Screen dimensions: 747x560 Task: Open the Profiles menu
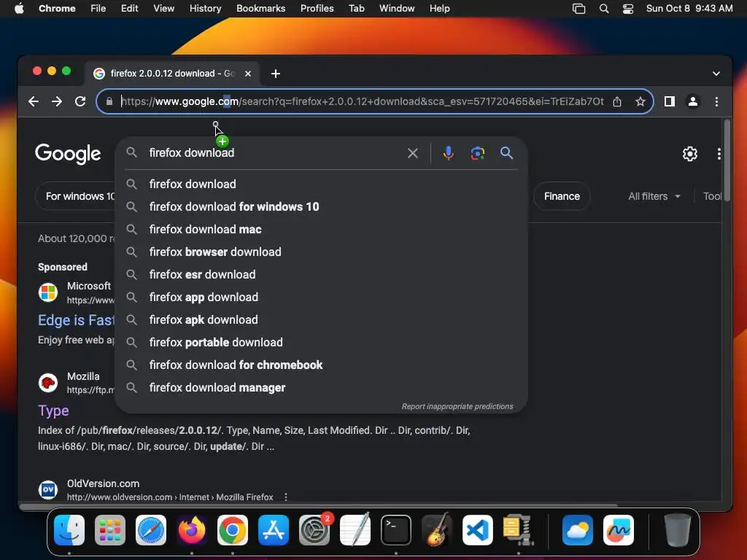coord(317,8)
